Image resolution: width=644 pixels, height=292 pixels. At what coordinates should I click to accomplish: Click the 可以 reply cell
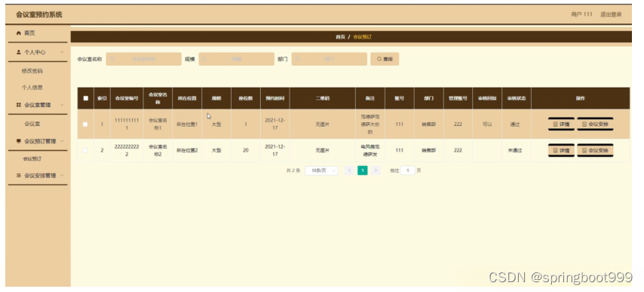point(487,124)
